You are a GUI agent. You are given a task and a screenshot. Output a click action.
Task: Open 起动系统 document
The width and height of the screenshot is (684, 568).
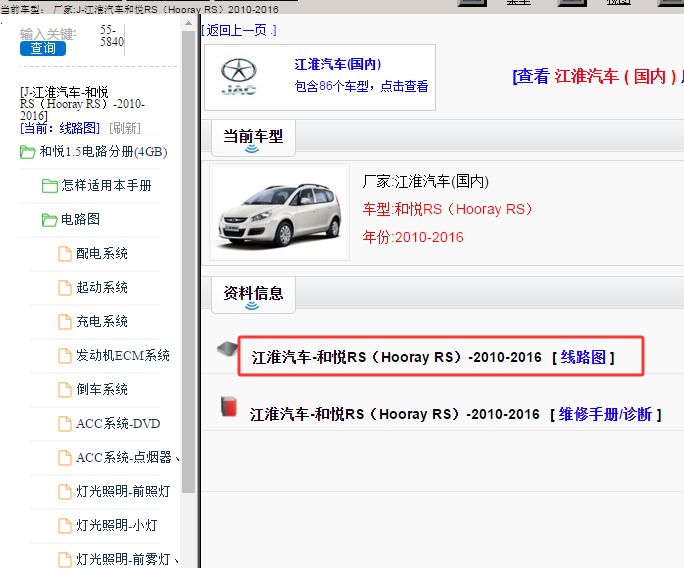pyautogui.click(x=102, y=287)
